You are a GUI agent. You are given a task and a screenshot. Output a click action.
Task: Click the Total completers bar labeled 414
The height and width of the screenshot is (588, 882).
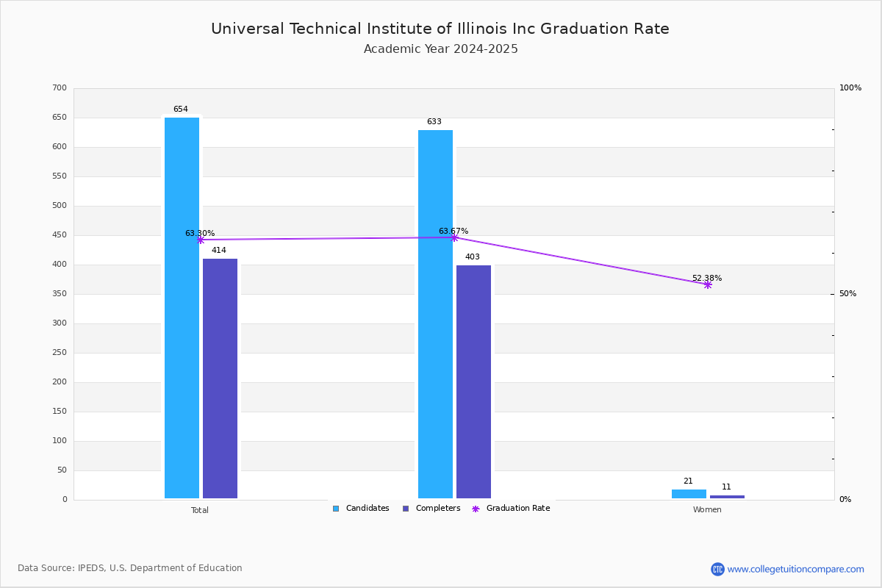(220, 379)
